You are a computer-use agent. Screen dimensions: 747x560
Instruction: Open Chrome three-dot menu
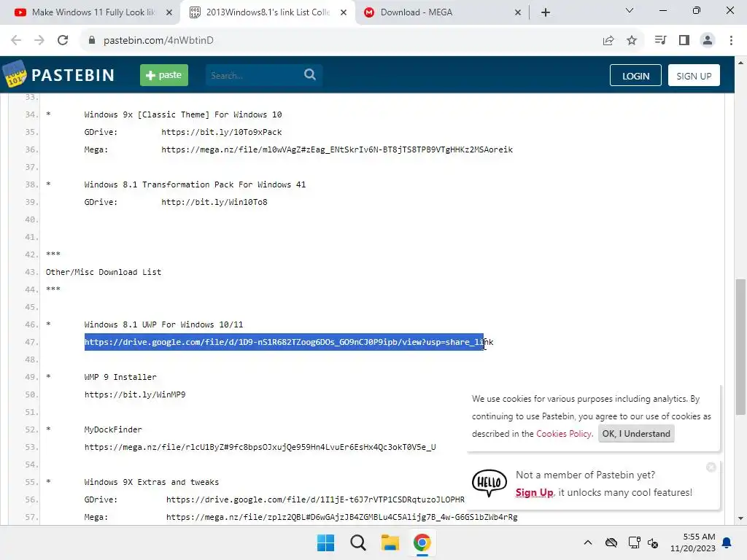coord(731,41)
